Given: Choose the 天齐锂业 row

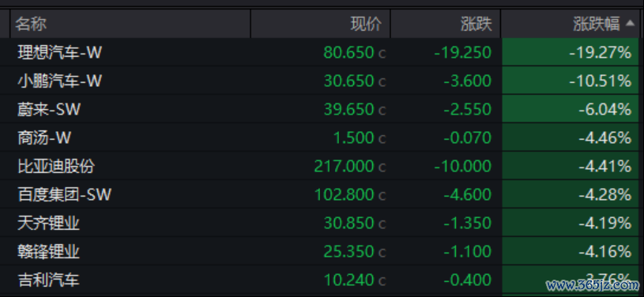Looking at the screenshot, I should tap(322, 223).
